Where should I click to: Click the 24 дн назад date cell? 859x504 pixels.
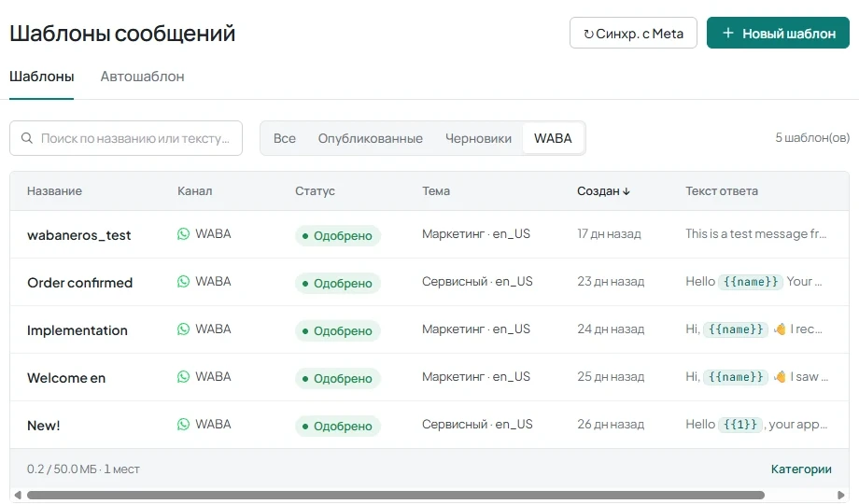[x=611, y=329]
